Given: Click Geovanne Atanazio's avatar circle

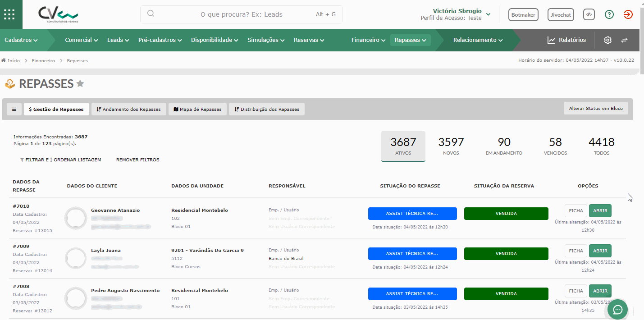Looking at the screenshot, I should [76, 218].
